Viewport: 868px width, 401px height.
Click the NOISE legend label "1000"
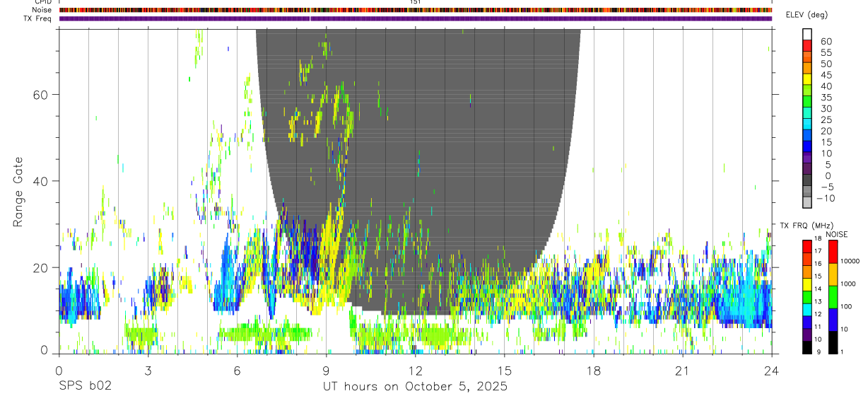(x=849, y=284)
